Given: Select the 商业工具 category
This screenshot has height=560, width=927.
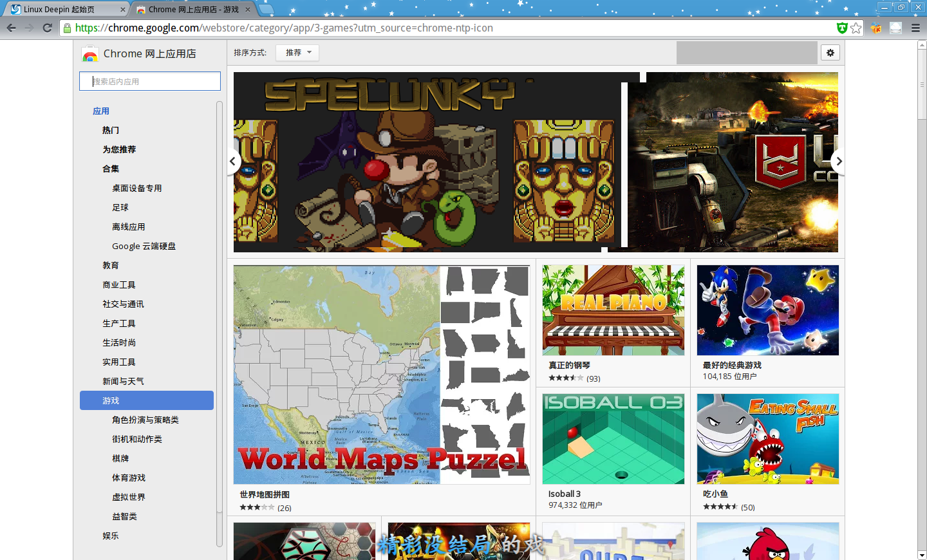Looking at the screenshot, I should (119, 285).
